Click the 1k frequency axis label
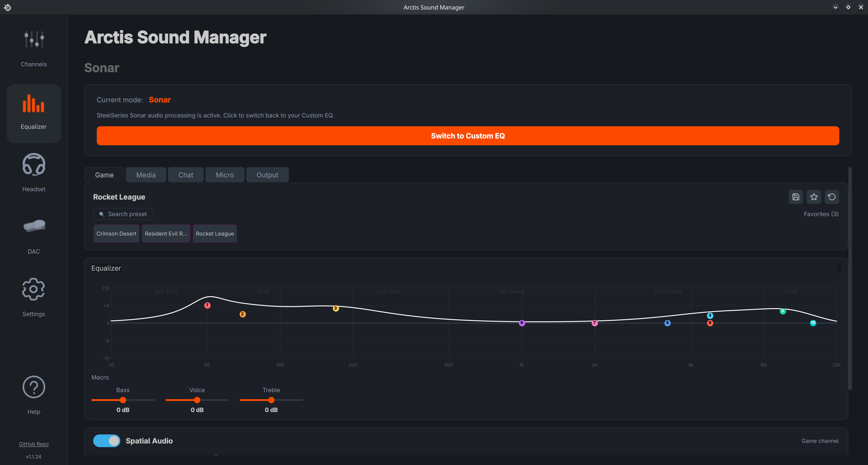Viewport: 868px width, 465px height. 522,365
